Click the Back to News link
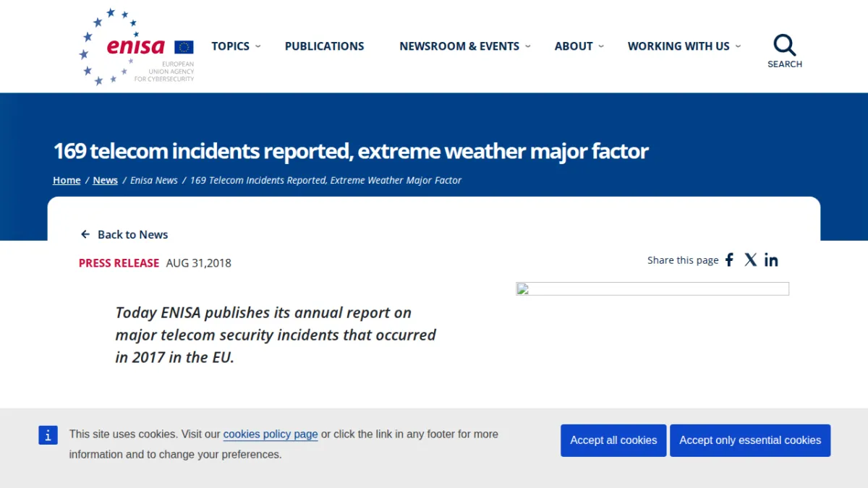This screenshot has height=488, width=868. (x=132, y=235)
